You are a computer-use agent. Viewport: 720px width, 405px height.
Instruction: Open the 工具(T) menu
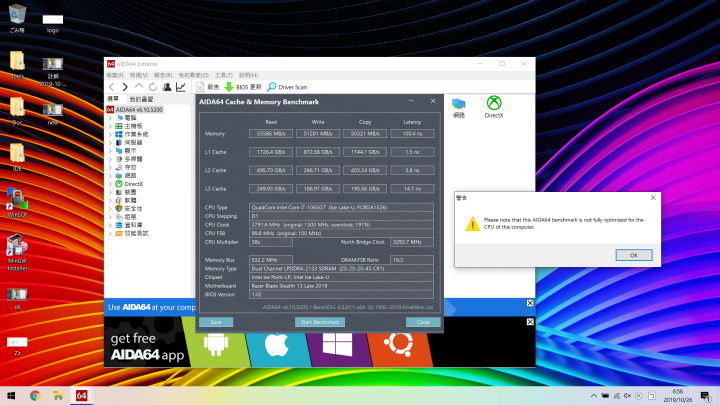[x=224, y=75]
